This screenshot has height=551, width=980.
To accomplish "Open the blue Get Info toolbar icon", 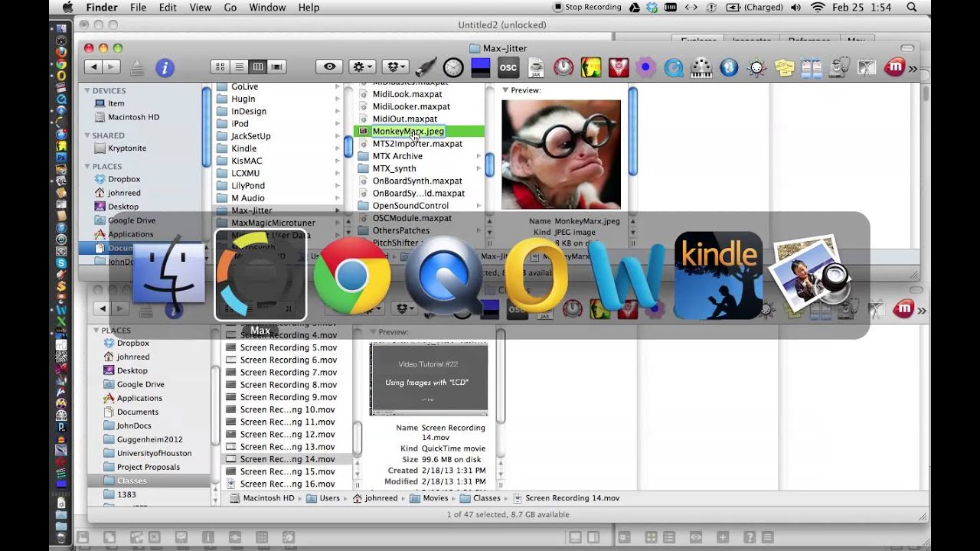I will pos(165,67).
